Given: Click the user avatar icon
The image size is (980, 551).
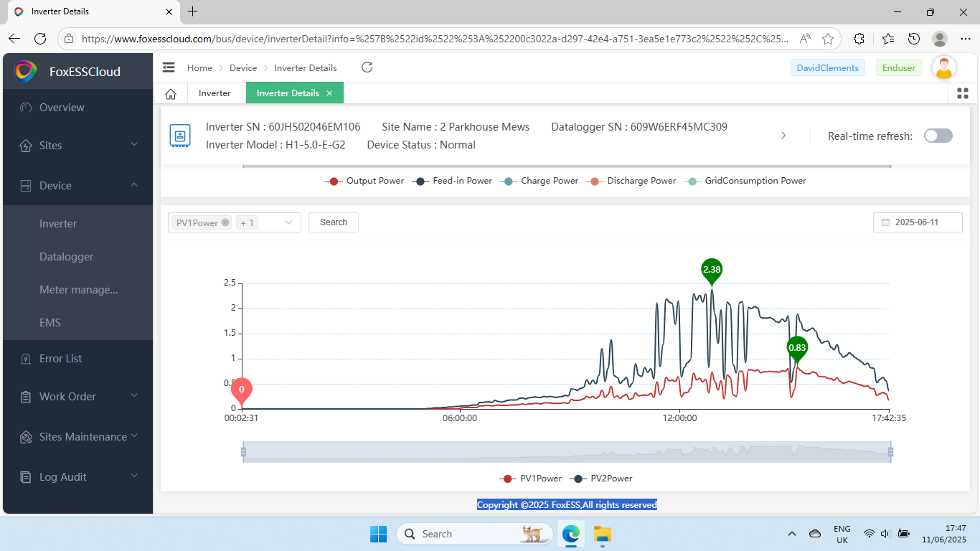Looking at the screenshot, I should (x=944, y=68).
